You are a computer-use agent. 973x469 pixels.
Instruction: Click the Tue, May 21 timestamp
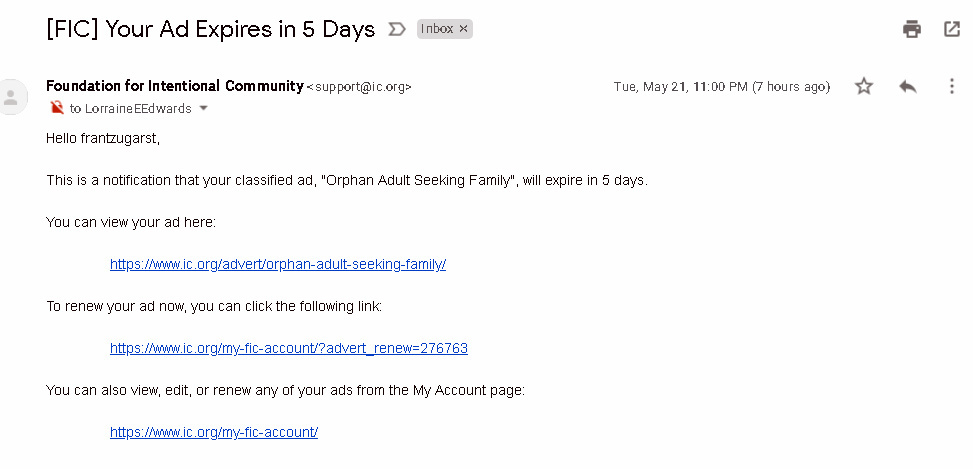(721, 87)
